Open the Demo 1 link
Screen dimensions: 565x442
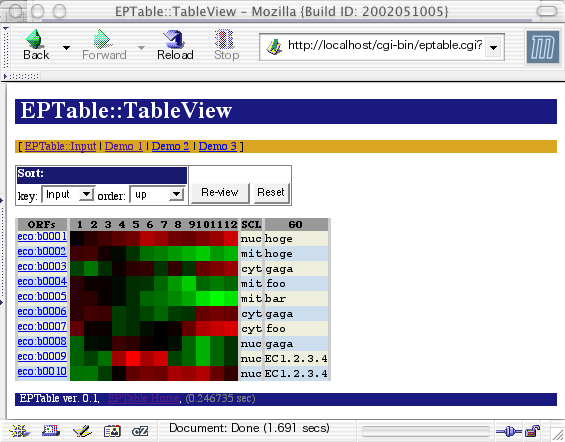[124, 146]
